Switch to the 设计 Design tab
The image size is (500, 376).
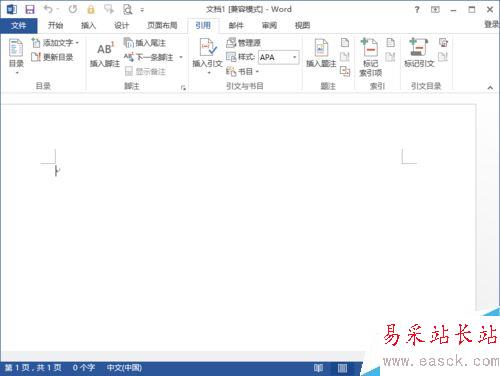121,25
